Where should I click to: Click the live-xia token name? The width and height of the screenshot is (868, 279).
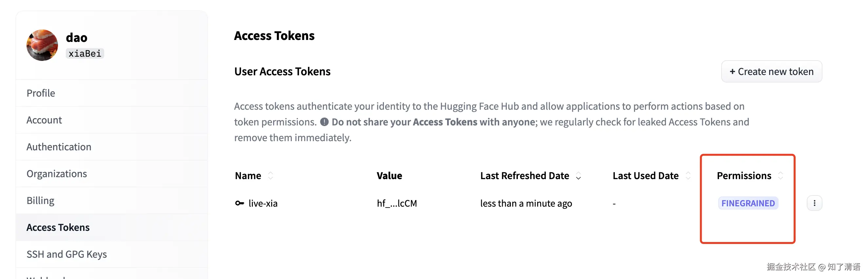tap(263, 203)
